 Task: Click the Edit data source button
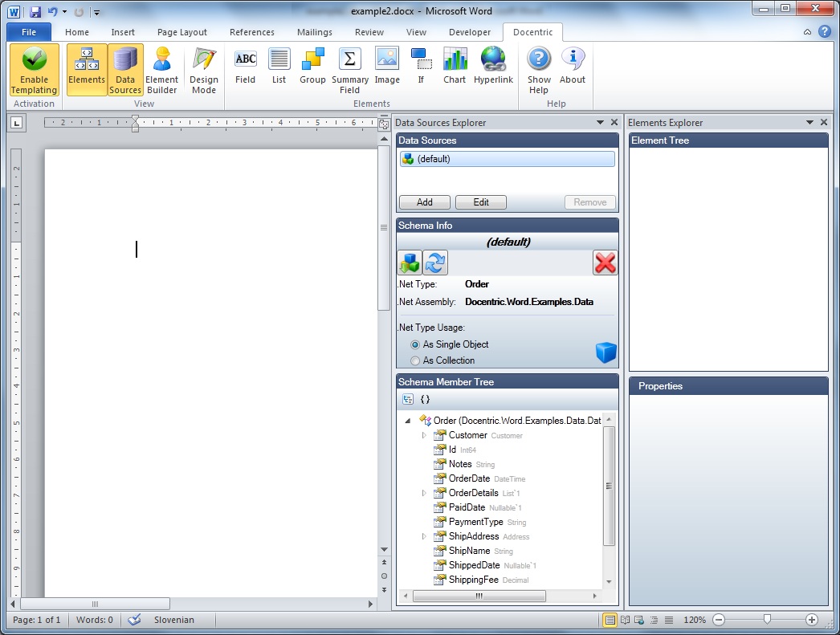pyautogui.click(x=480, y=202)
